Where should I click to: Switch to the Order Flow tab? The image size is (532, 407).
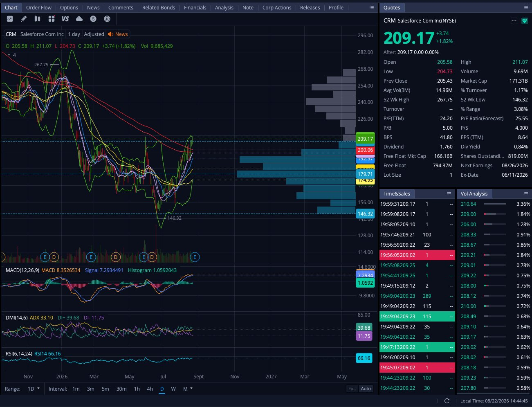(39, 8)
